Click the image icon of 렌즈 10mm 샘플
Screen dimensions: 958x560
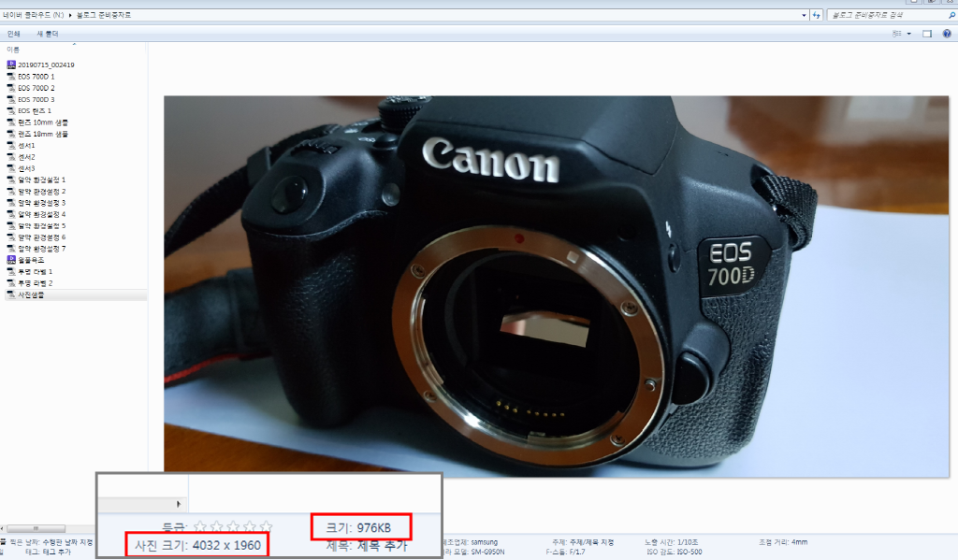pyautogui.click(x=11, y=122)
